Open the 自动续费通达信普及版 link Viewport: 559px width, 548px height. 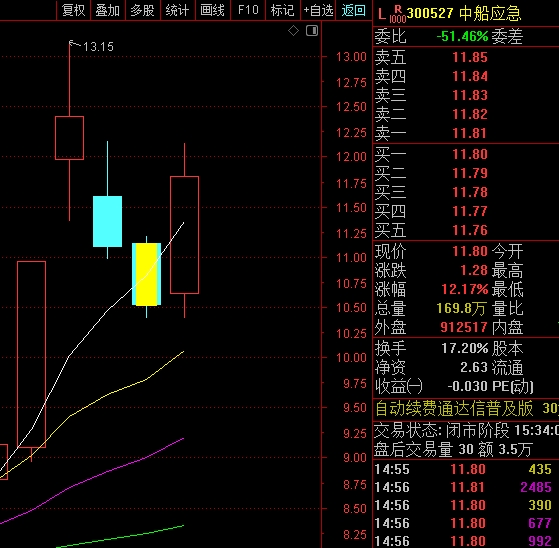point(454,408)
